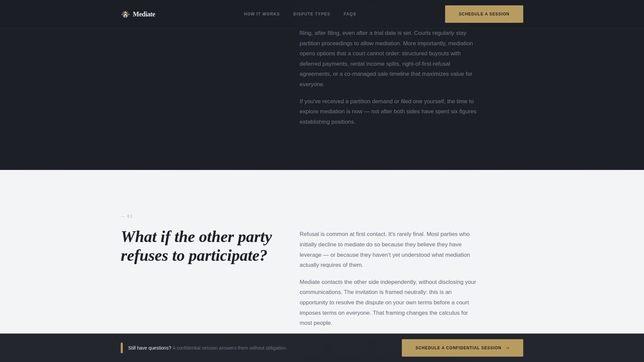Switch to the FAQS section
The width and height of the screenshot is (644, 362).
tap(350, 14)
